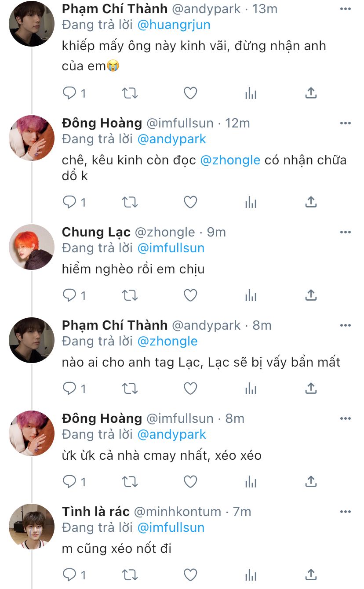Open replies on Chung Lạc's tweet
Image resolution: width=364 pixels, height=589 pixels.
(x=70, y=295)
